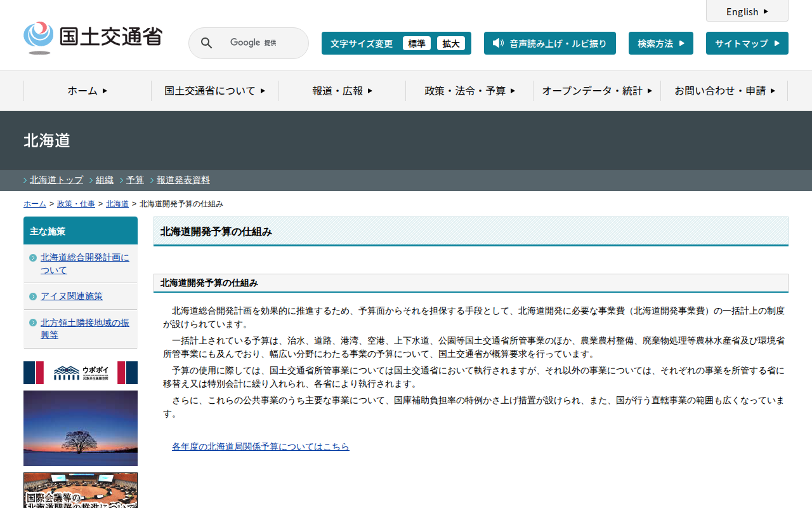Viewport: 812px width, 508px height.
Task: Click bullet icon beside 北方領土隣接地域の振興等
Action: click(x=33, y=323)
